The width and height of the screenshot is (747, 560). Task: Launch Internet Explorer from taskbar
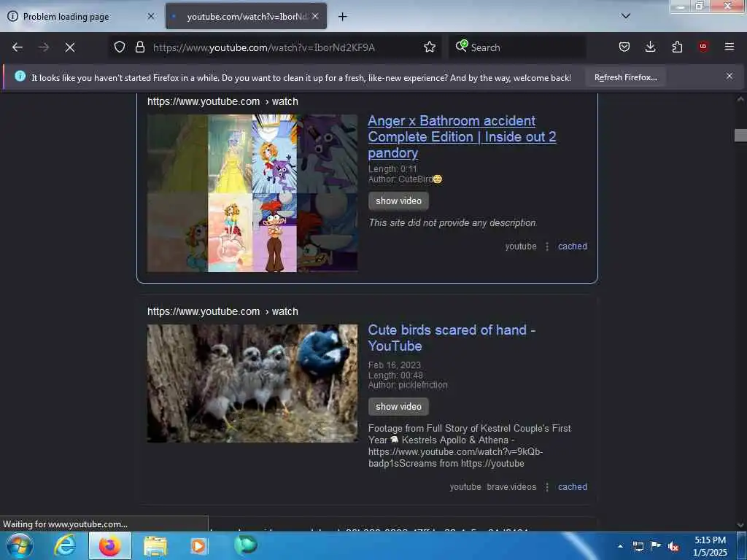(x=65, y=545)
